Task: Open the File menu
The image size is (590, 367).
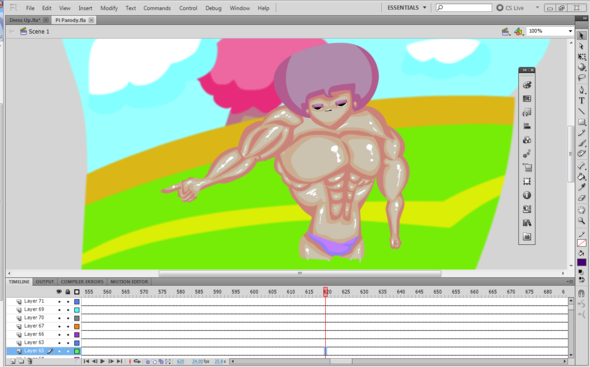Action: (x=30, y=8)
